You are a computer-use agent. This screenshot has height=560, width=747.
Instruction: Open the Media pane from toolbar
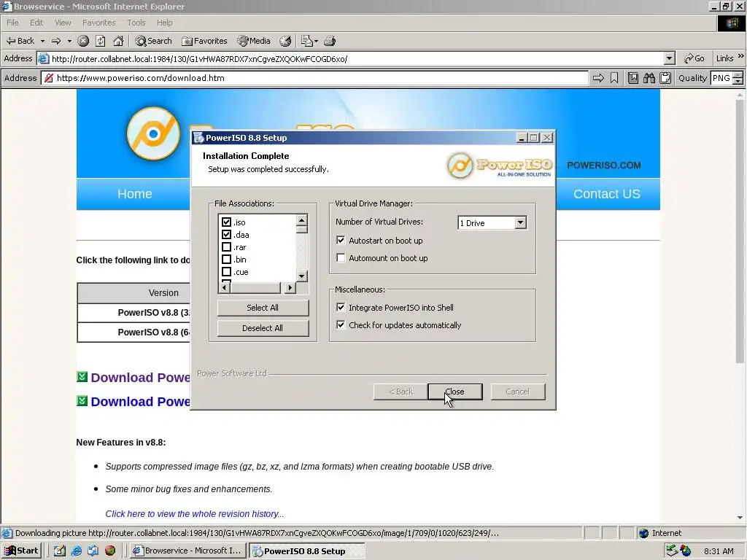coord(254,41)
